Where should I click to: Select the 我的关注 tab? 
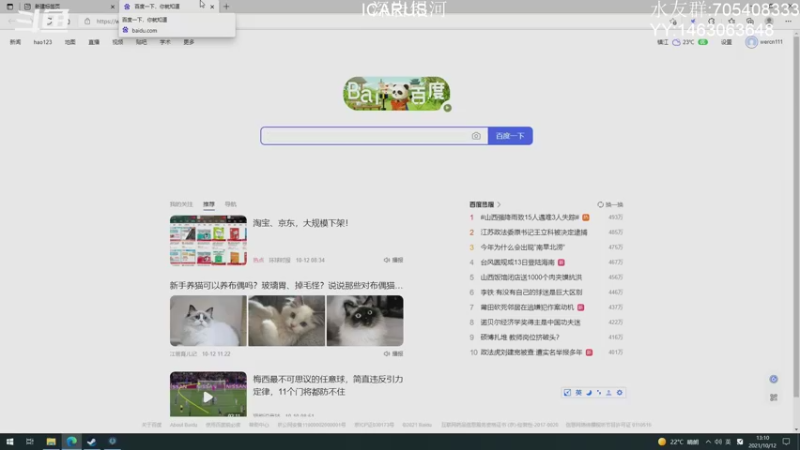pos(181,204)
